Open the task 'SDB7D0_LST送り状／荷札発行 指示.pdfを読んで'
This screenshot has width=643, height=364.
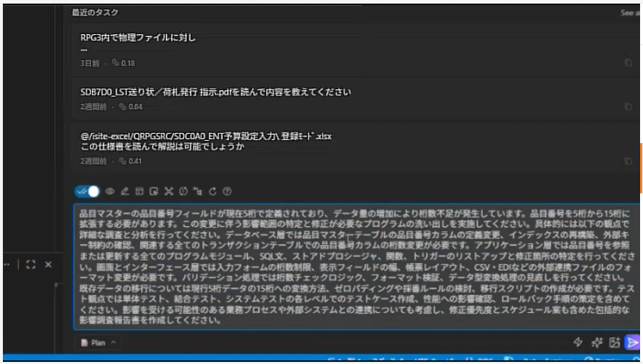(355, 99)
